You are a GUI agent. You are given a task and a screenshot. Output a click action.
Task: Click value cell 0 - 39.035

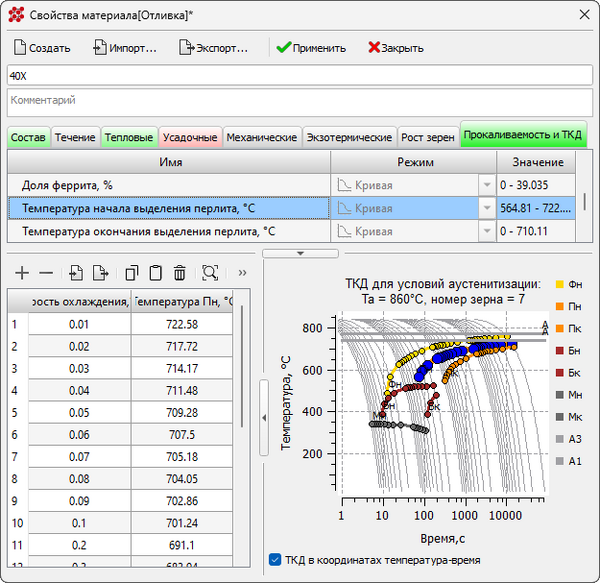[536, 185]
